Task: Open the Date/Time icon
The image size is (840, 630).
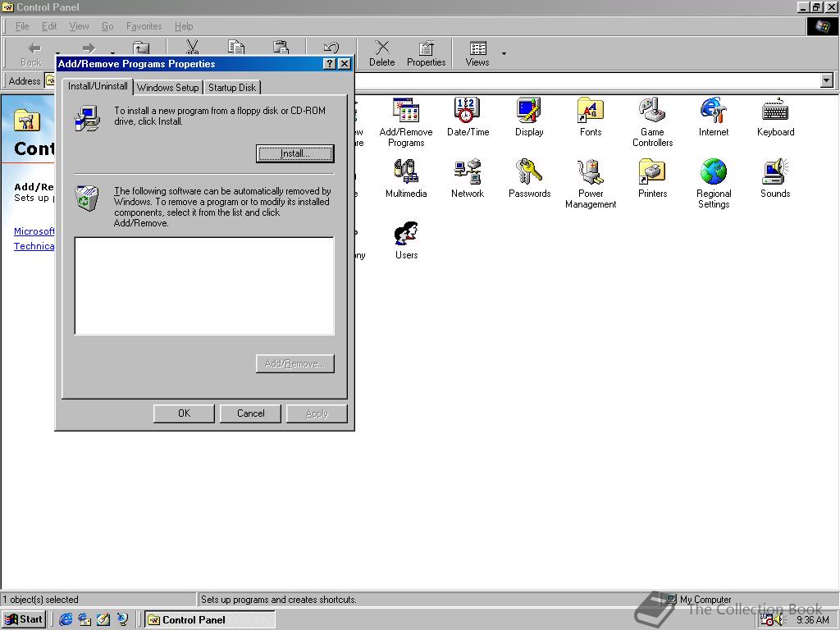Action: (x=468, y=116)
